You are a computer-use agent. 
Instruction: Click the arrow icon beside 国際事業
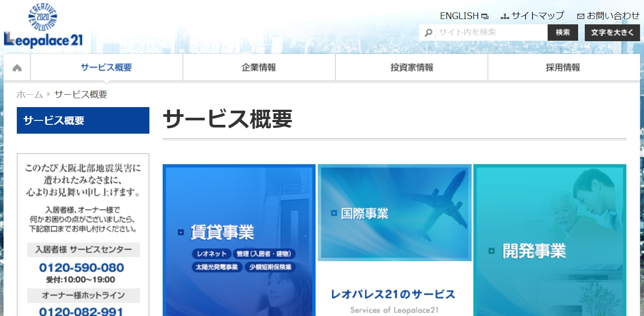click(334, 213)
